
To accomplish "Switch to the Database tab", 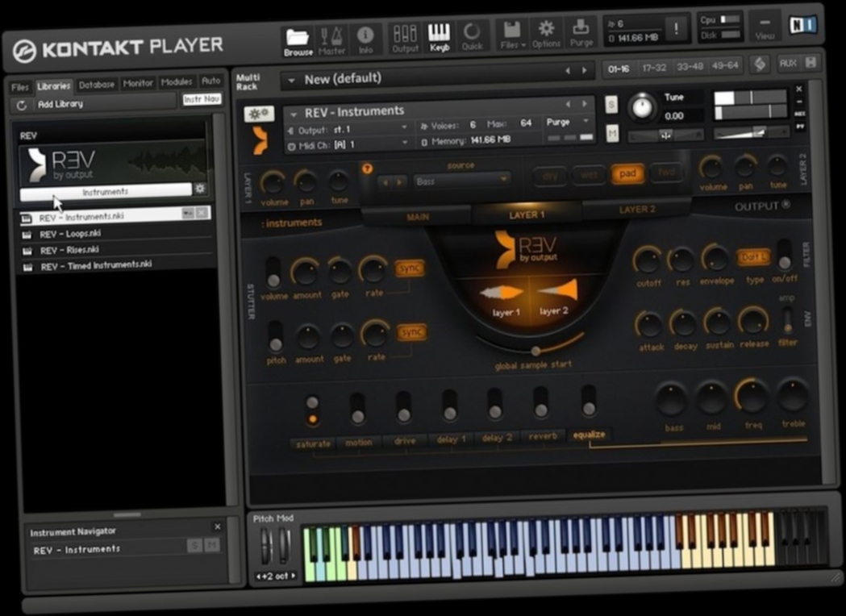I will pos(97,85).
